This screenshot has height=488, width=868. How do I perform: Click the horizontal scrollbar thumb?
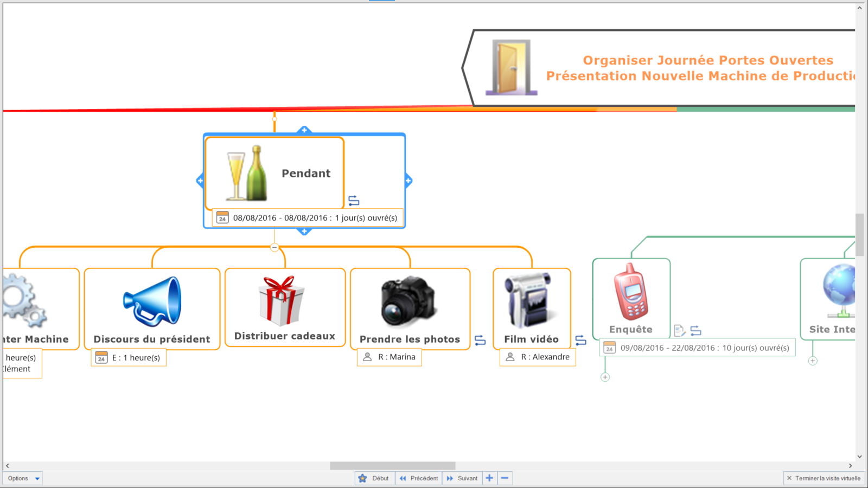pos(392,466)
